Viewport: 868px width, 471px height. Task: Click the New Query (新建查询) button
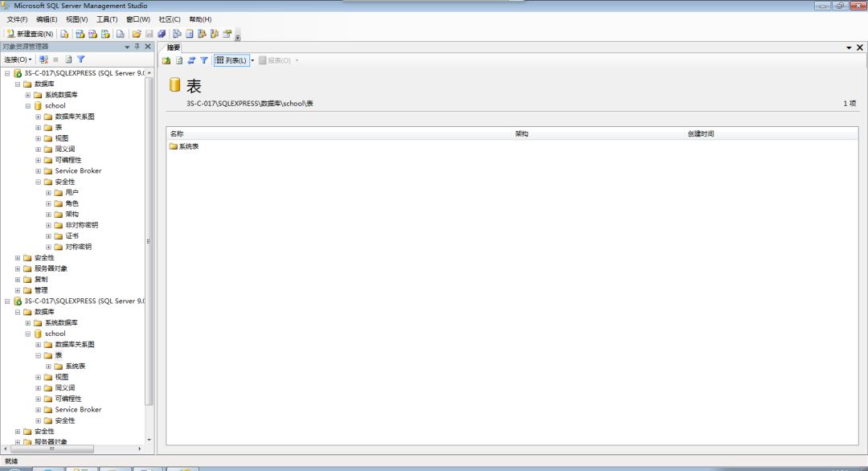(x=30, y=34)
